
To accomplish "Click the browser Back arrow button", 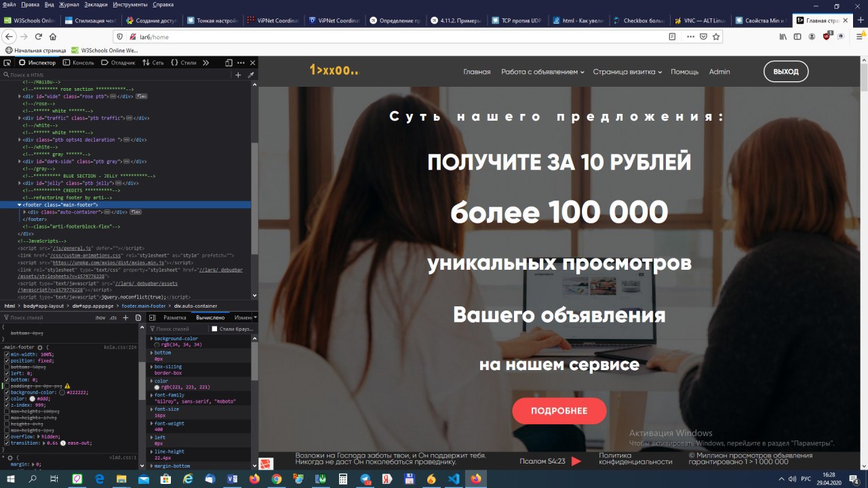I will tap(9, 37).
